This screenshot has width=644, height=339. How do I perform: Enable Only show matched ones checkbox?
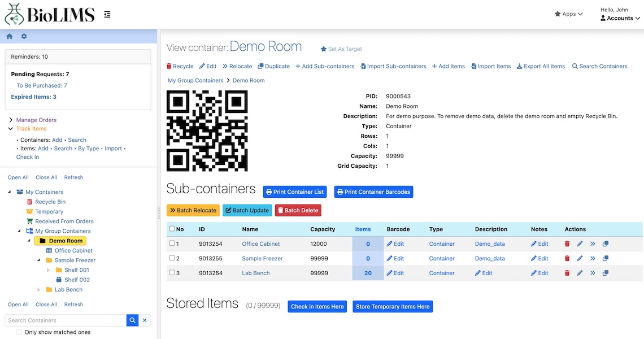point(19,332)
